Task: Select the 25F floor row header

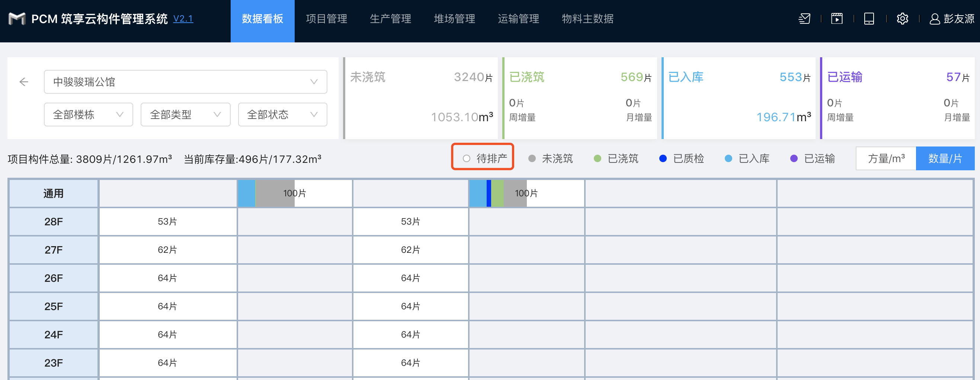Action: point(53,306)
